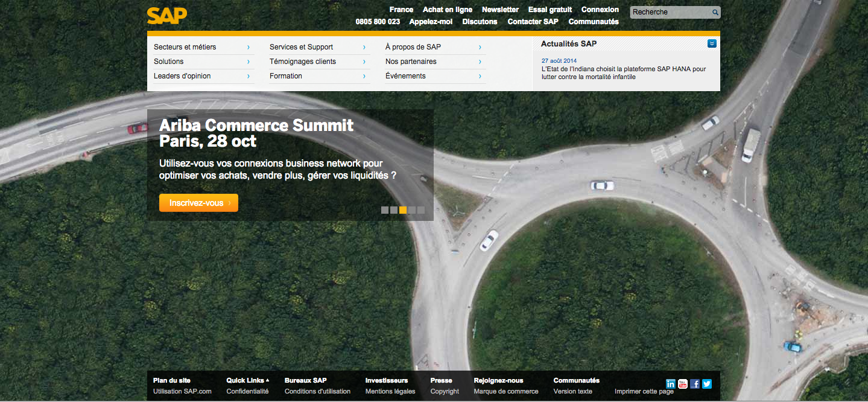Open SAP's YouTube channel icon
868x402 pixels.
tap(683, 384)
